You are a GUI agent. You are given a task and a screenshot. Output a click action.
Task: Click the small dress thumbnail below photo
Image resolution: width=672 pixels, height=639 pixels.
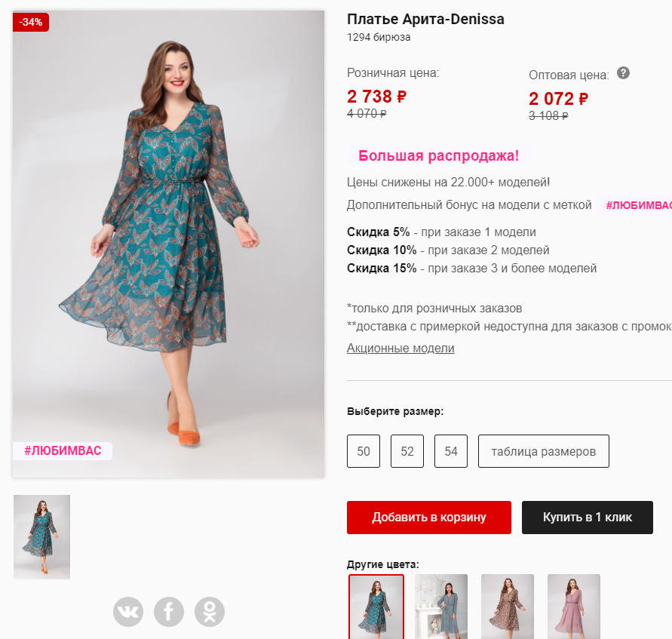[x=41, y=537]
